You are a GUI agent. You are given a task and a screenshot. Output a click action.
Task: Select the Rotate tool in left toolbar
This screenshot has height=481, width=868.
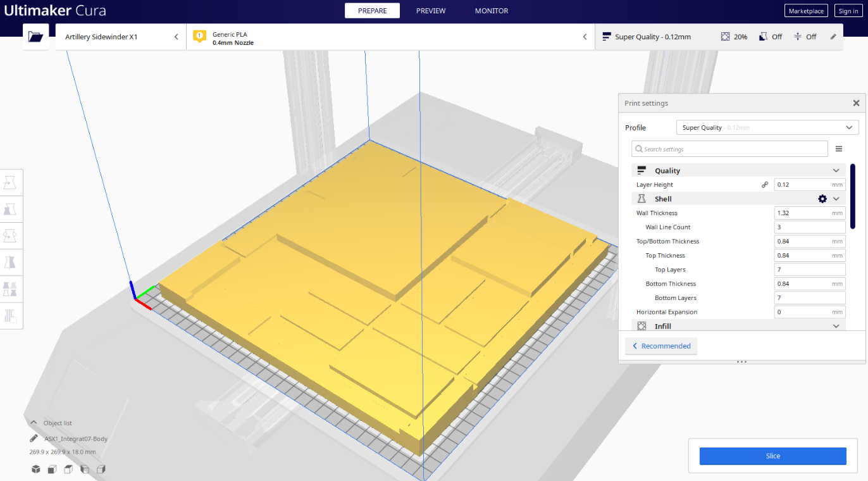pos(10,235)
